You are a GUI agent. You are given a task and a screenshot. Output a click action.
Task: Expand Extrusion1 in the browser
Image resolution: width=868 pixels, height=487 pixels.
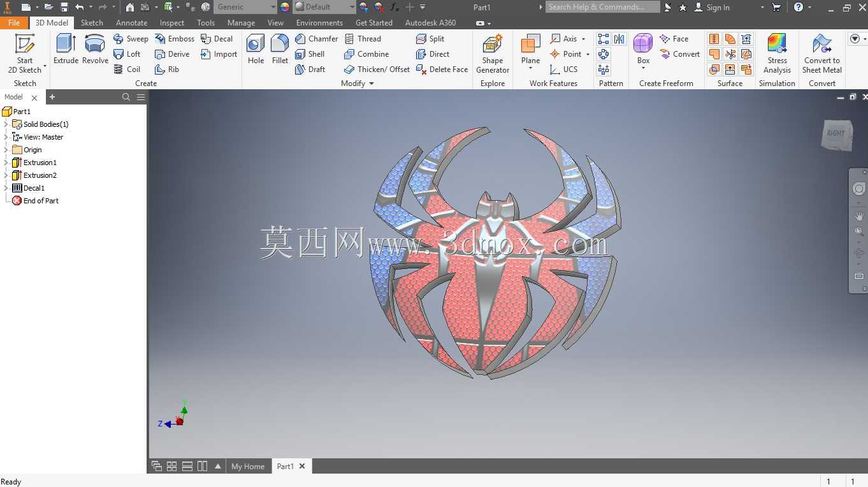tap(6, 163)
